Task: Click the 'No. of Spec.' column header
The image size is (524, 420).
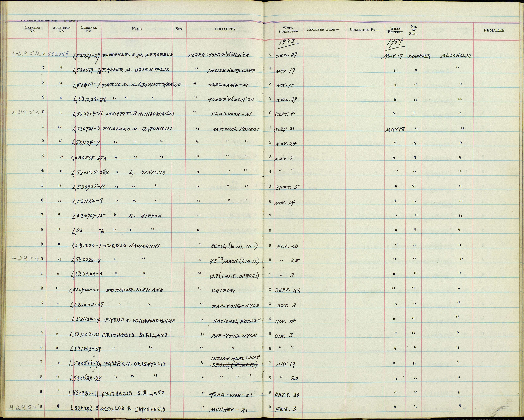Action: pos(414,30)
